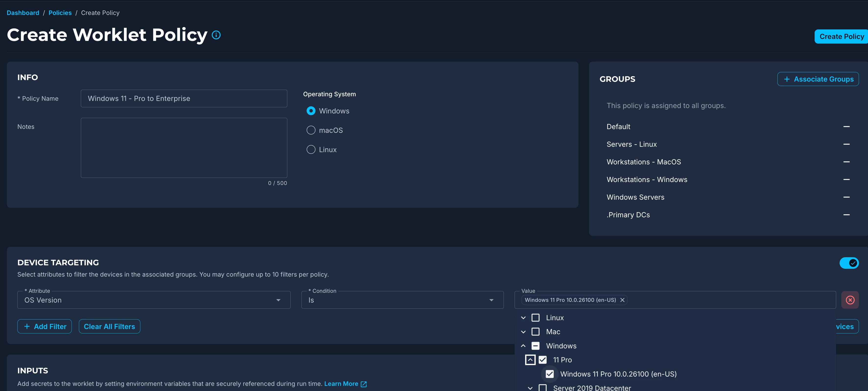Remove Windows 11 Pro 10.0.26100 value chip
Viewport: 868px width, 391px height.
(622, 300)
